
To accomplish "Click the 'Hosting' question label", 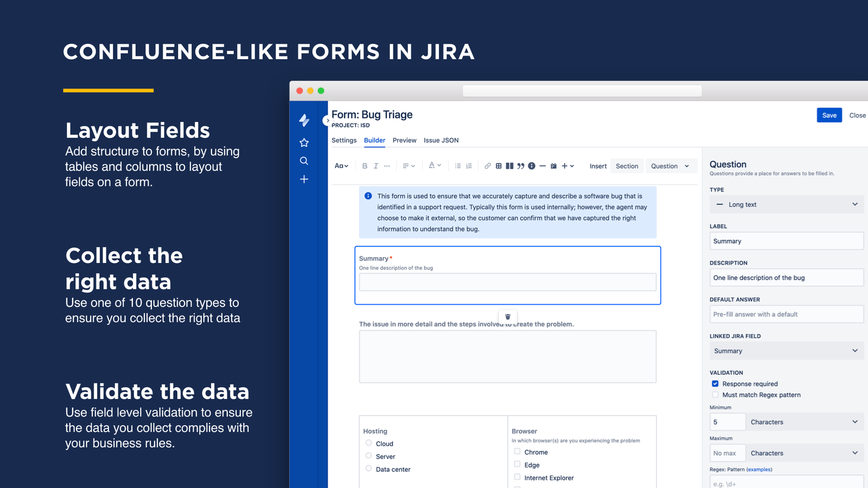I will coord(375,431).
